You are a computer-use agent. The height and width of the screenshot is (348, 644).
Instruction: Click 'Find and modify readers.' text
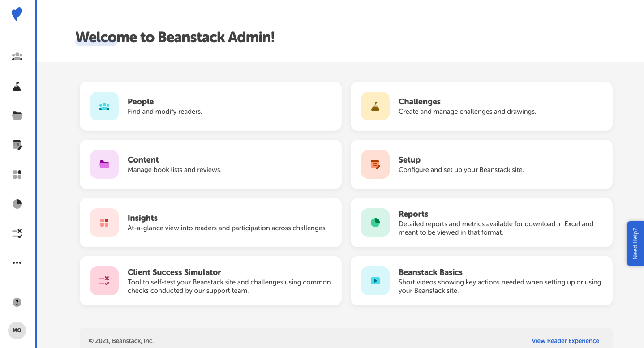(x=165, y=112)
